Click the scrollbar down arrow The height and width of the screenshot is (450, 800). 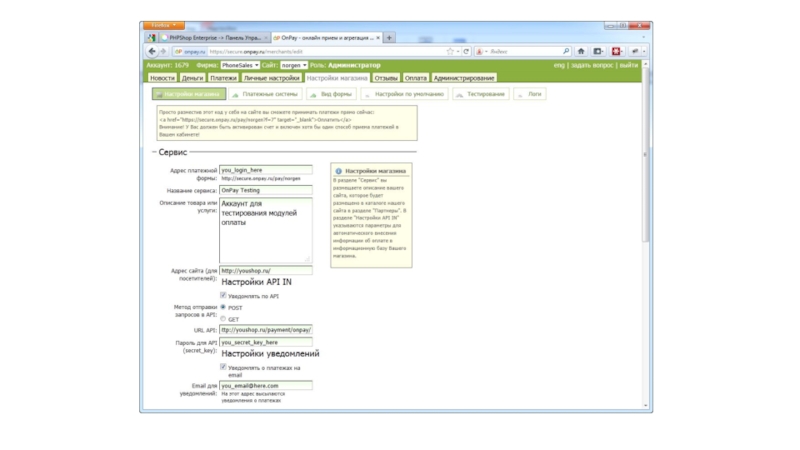coord(645,406)
